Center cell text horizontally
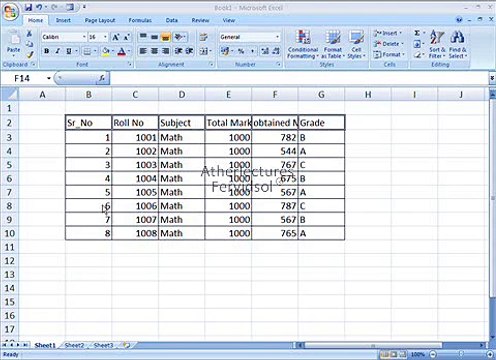Screen dimensions: 496x360 pos(154,51)
